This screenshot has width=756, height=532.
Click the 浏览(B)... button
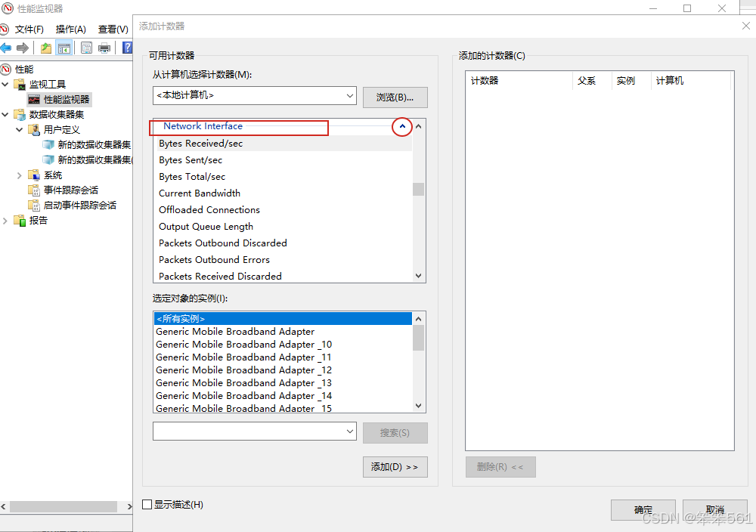[395, 97]
